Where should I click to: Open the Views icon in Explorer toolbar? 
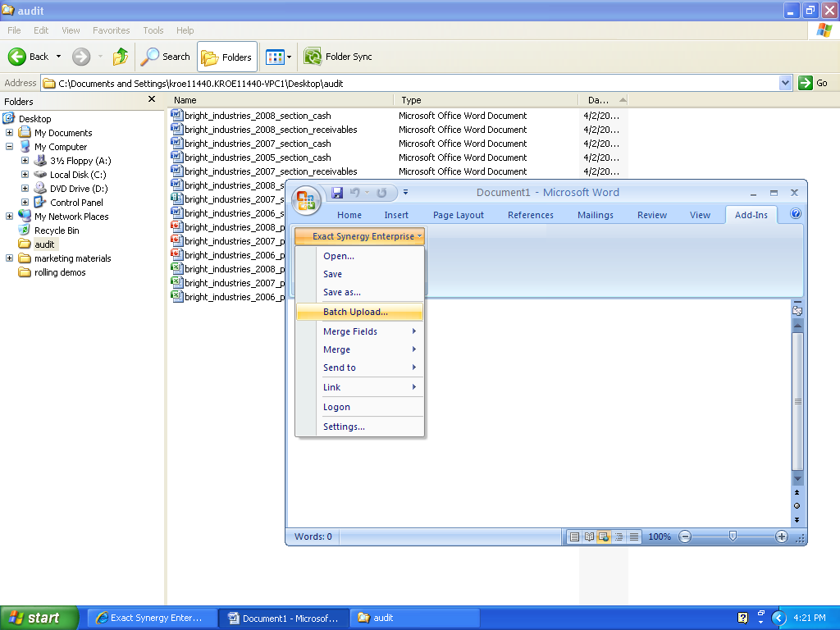(275, 57)
